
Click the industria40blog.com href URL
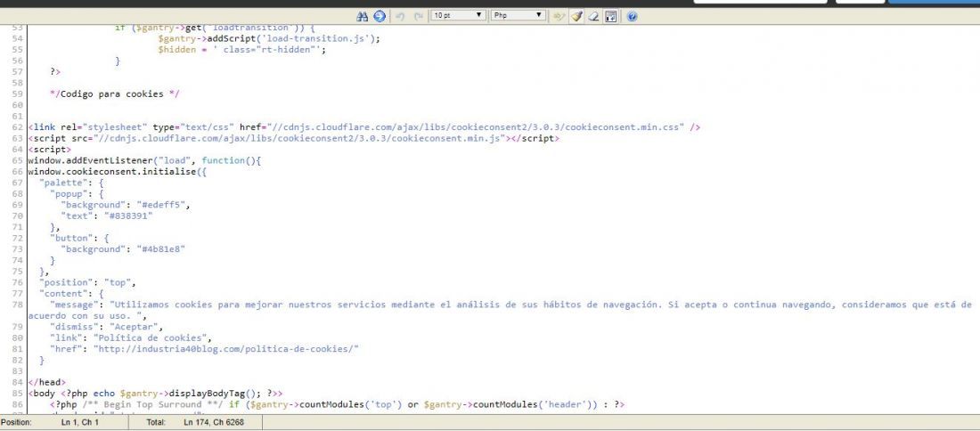pos(226,349)
